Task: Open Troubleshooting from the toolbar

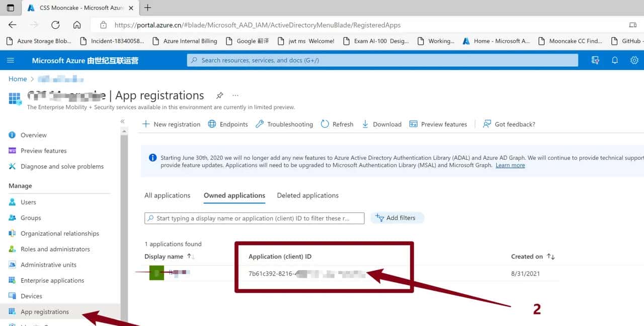Action: point(284,124)
